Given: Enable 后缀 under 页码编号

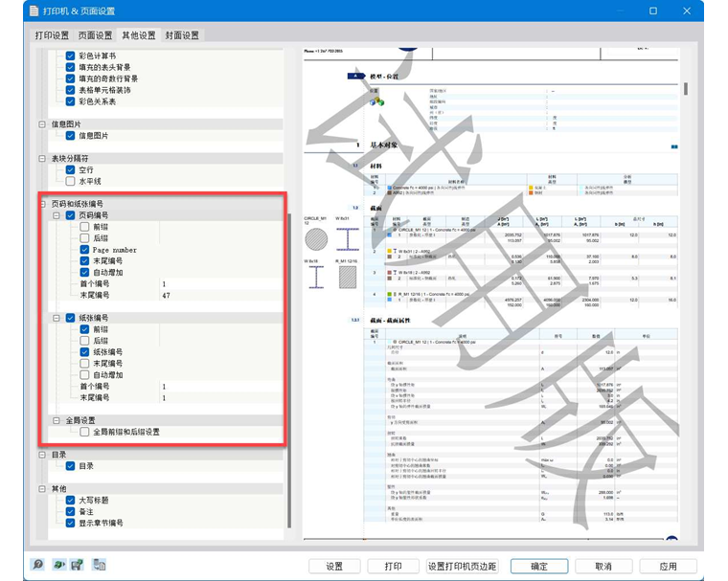Looking at the screenshot, I should (x=84, y=238).
